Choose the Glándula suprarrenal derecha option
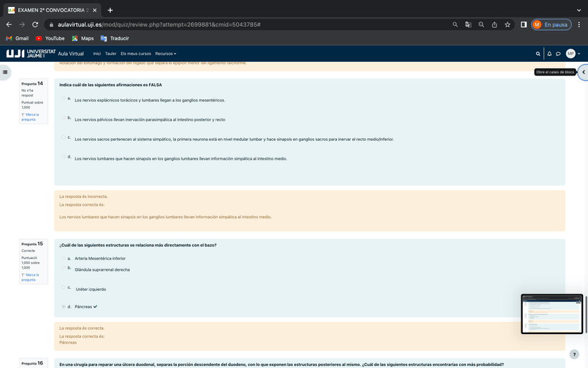Viewport: 588px width, 368px height. pos(64,268)
